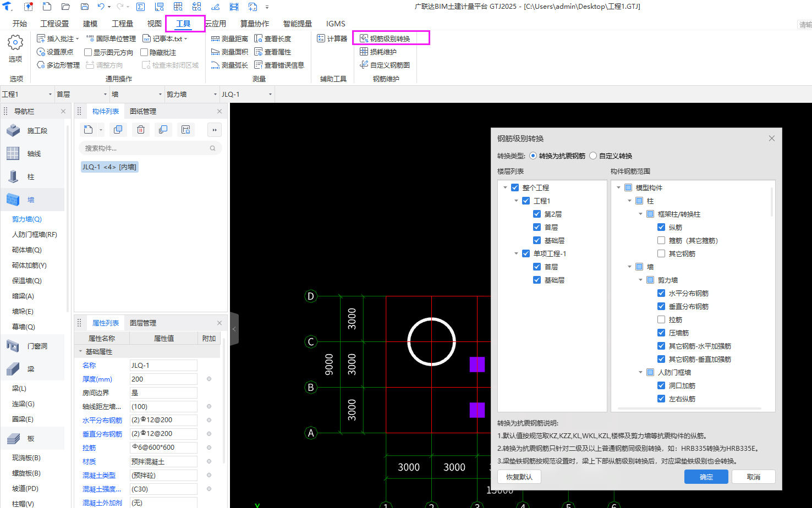Open the 首层 floor dropdown
The height and width of the screenshot is (508, 812).
[82, 94]
